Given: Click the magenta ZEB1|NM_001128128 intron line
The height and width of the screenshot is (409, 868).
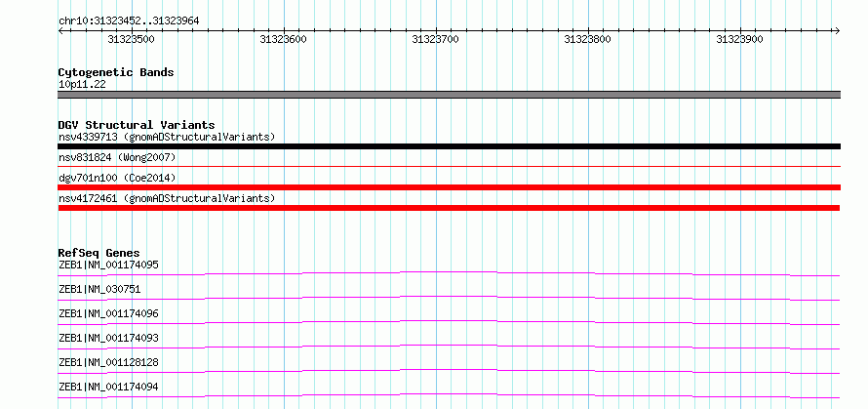Looking at the screenshot, I should click(450, 371).
